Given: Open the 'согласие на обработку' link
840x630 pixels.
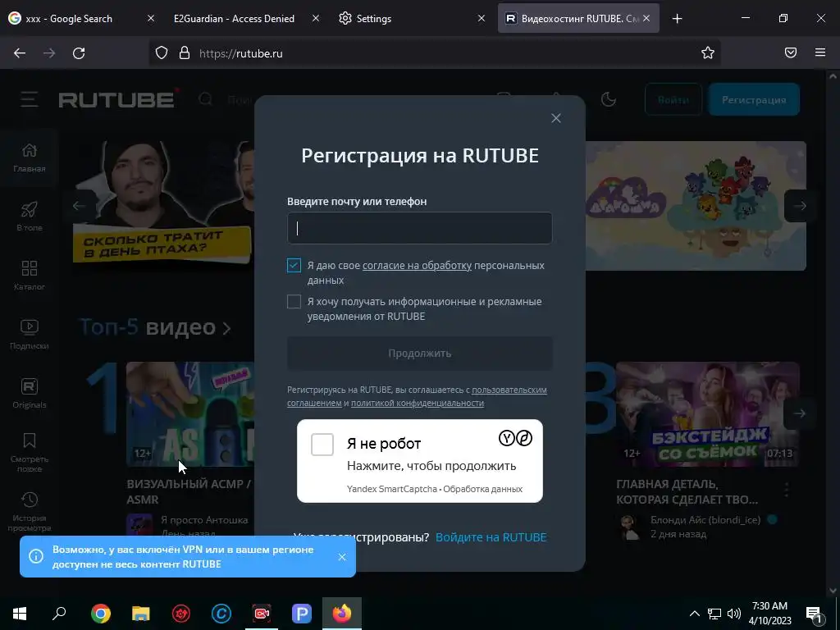Looking at the screenshot, I should tap(417, 265).
